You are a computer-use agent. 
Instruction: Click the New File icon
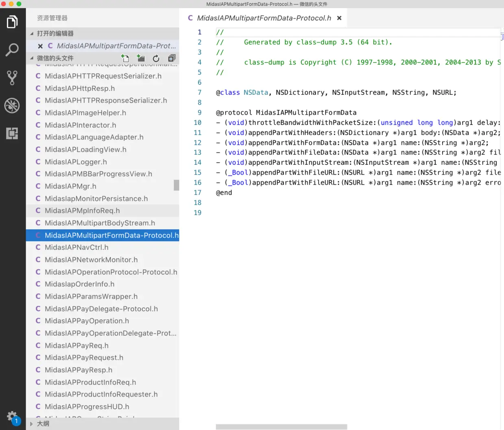click(x=125, y=58)
